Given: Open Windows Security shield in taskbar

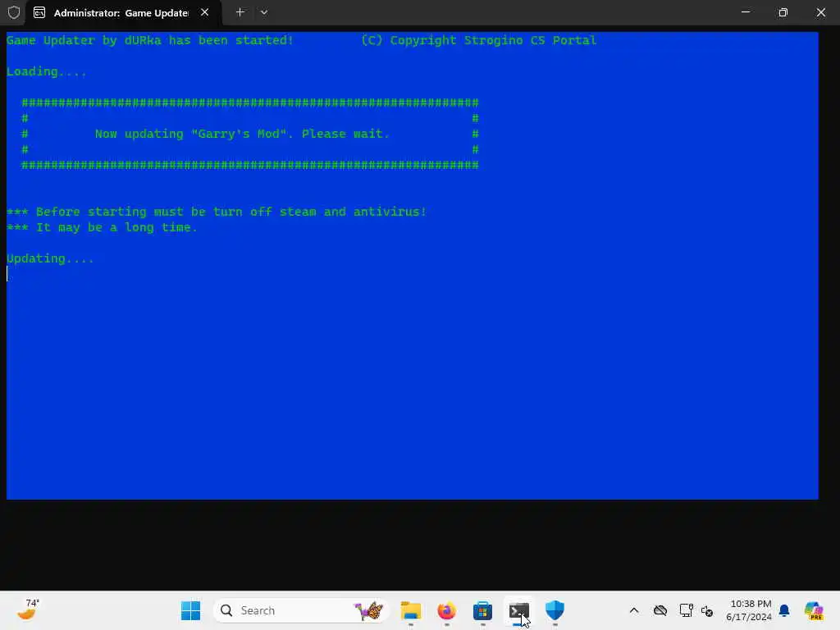Looking at the screenshot, I should pos(555,610).
